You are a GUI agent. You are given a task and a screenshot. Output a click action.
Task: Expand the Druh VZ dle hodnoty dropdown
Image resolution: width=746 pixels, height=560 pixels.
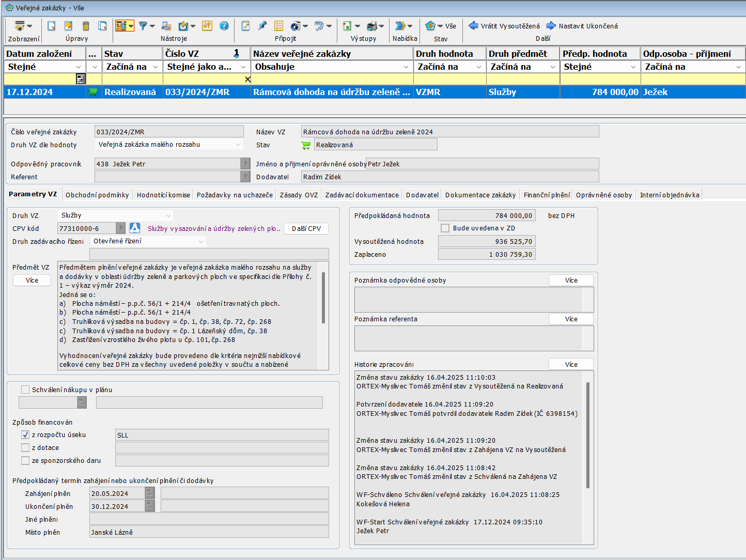click(238, 145)
